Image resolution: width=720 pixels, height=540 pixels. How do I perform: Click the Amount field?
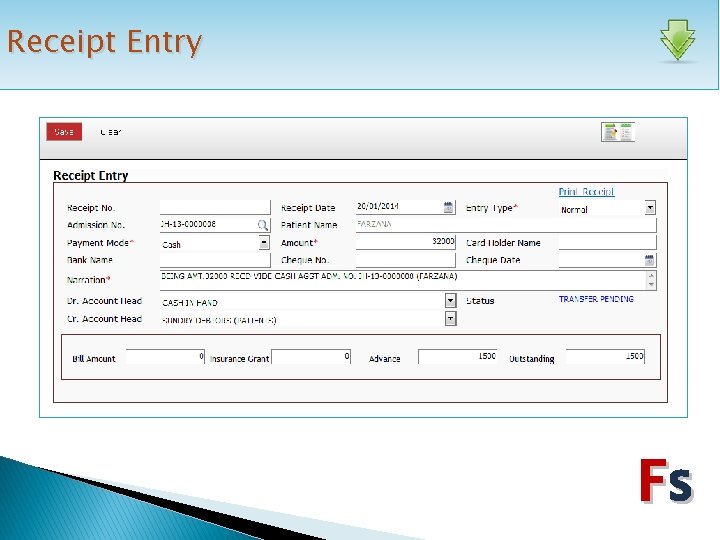coord(405,242)
